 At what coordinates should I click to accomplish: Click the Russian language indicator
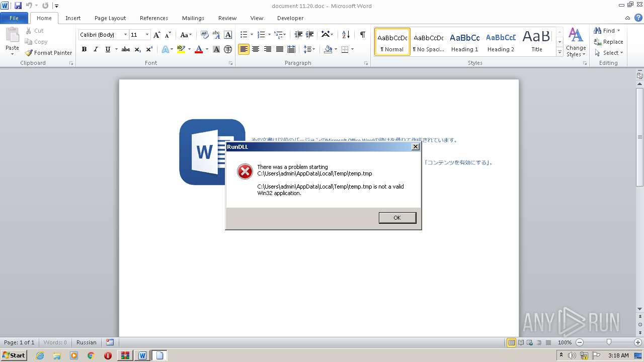point(87,342)
